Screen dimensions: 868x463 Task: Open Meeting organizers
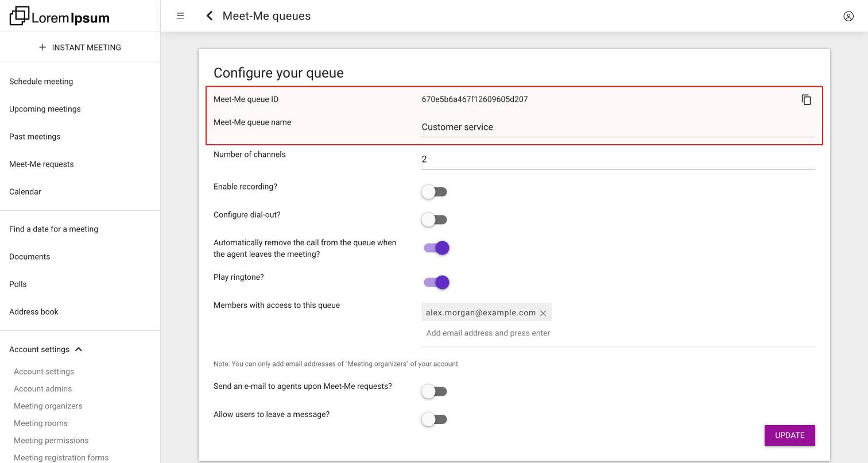[48, 406]
